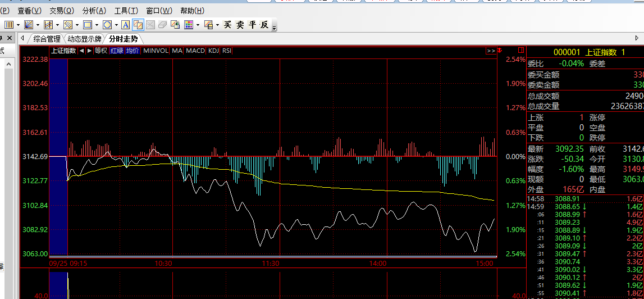
Task: Click the color grid palette icon
Action: (188, 25)
